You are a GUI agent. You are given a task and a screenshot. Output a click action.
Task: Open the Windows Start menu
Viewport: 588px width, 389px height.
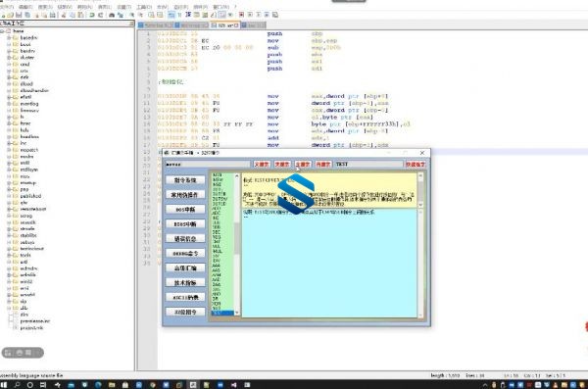coord(4,385)
